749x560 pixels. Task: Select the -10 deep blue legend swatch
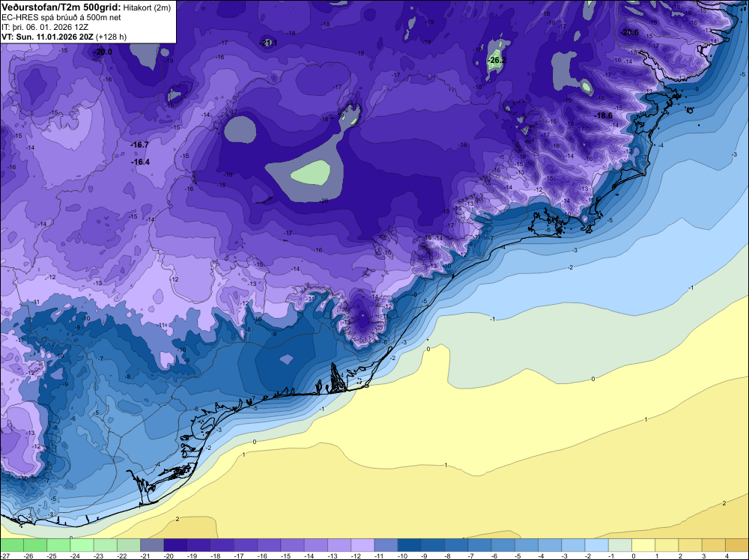(x=410, y=545)
